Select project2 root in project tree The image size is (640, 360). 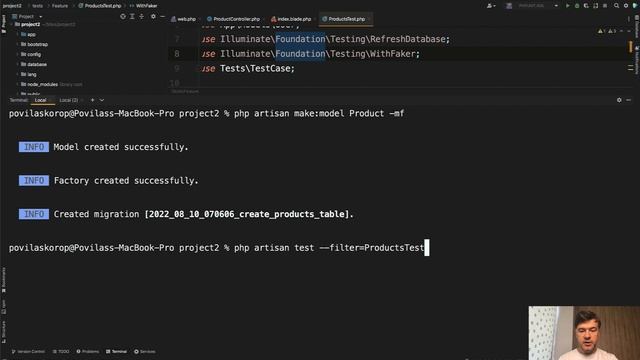click(31, 24)
